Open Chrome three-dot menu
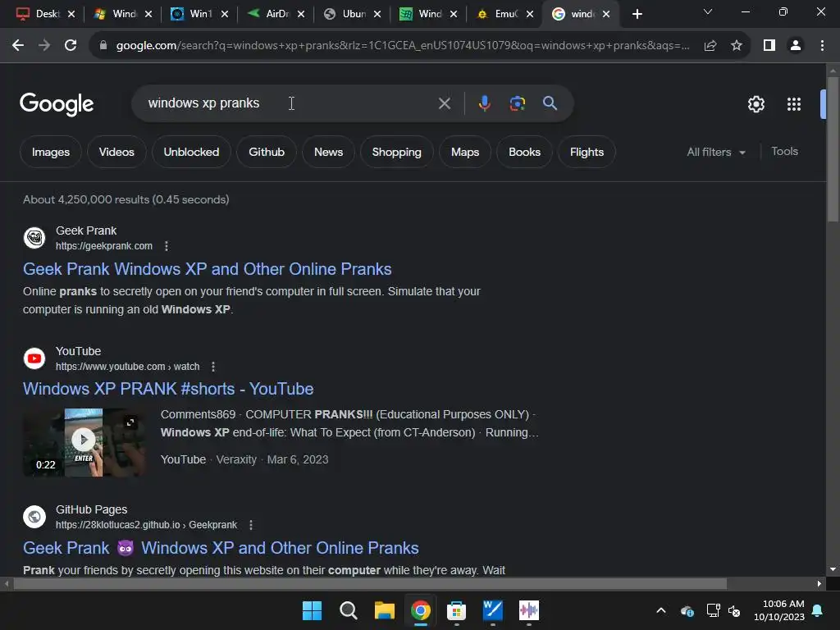This screenshot has width=840, height=630. pyautogui.click(x=822, y=46)
